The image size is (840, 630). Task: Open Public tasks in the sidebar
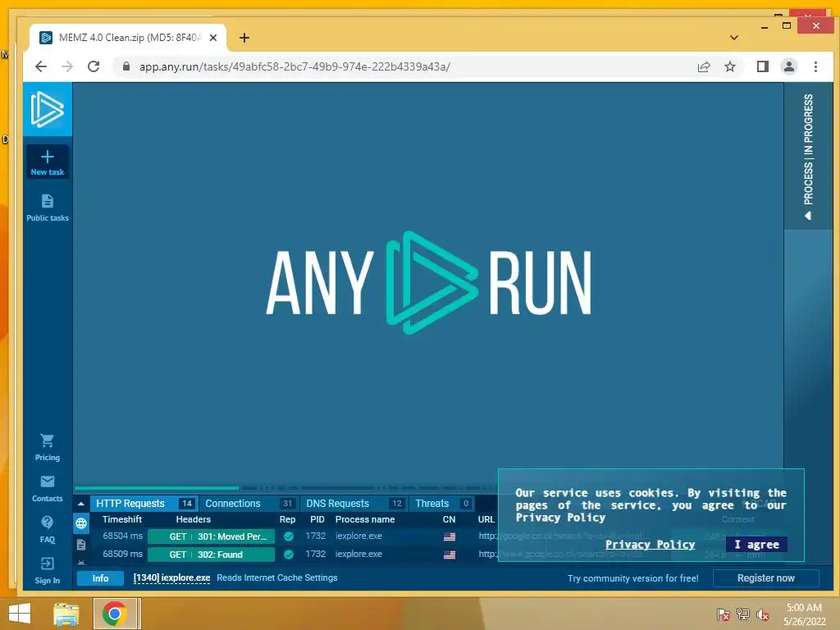[x=47, y=208]
